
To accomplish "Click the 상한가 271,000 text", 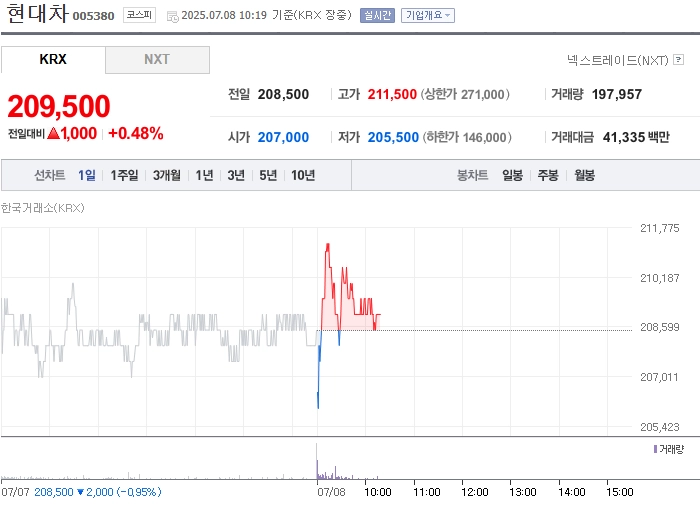I will point(465,94).
